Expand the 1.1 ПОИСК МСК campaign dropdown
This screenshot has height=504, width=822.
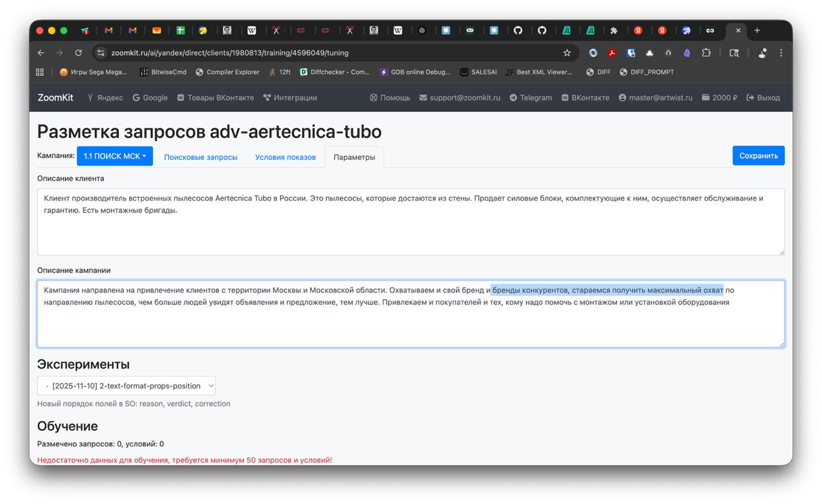(115, 156)
